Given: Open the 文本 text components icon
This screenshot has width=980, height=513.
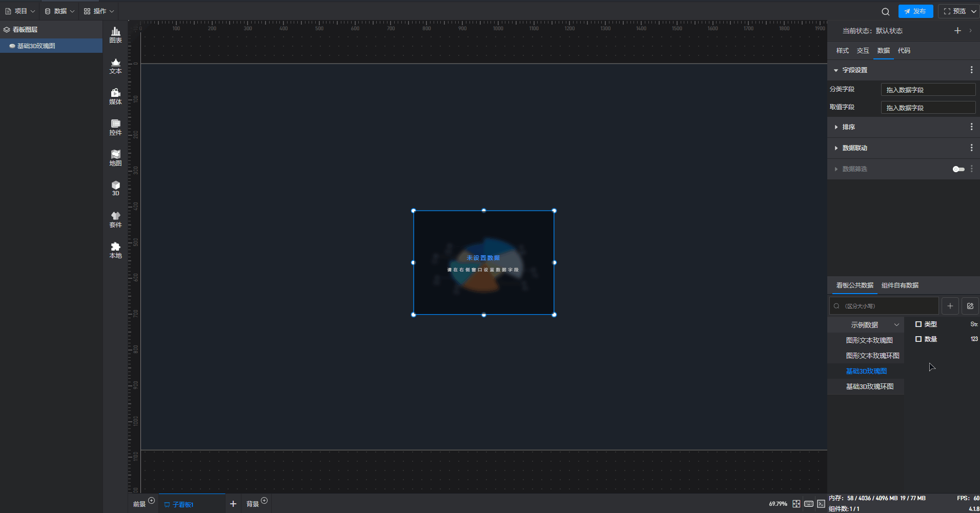Looking at the screenshot, I should [115, 66].
